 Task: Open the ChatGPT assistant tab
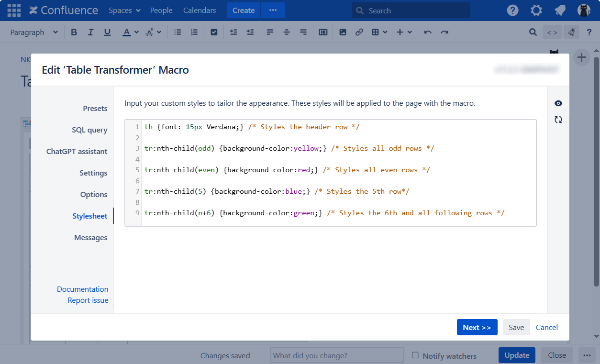click(x=77, y=152)
